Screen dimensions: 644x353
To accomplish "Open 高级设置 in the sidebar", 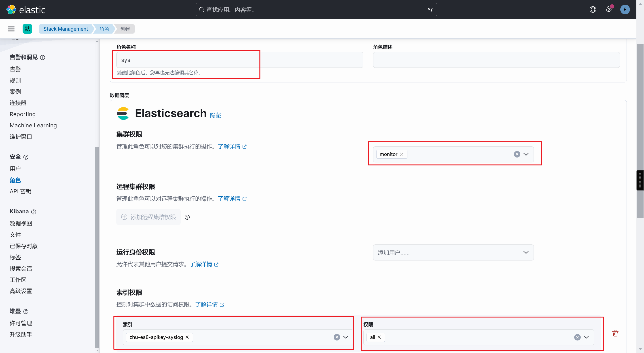I will click(x=21, y=291).
